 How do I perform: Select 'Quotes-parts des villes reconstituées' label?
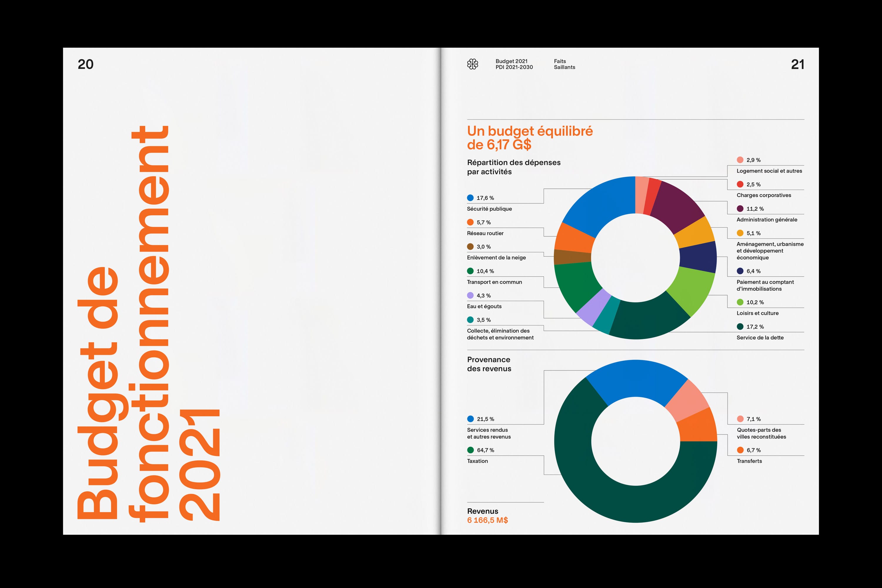coord(761,433)
